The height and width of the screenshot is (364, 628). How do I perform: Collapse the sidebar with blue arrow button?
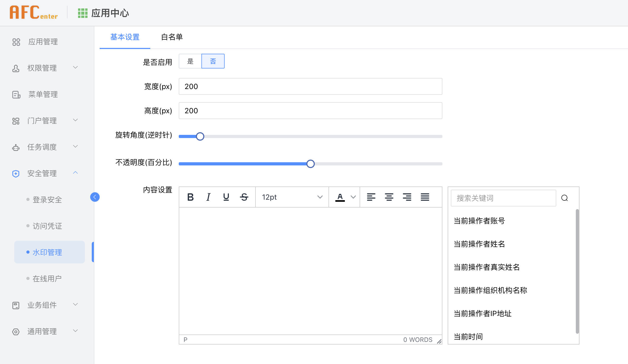[x=95, y=197]
